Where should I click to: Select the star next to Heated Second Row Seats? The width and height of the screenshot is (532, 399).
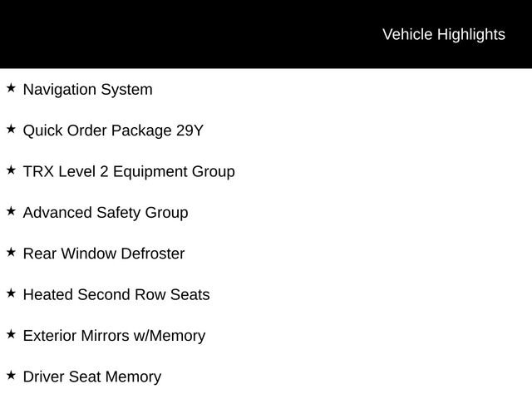[11, 293]
